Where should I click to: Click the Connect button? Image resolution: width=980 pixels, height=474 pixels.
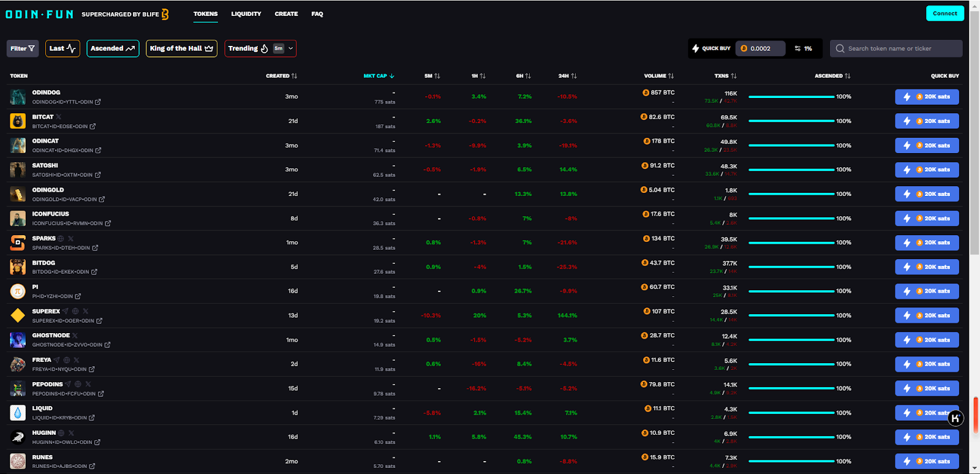pyautogui.click(x=944, y=13)
